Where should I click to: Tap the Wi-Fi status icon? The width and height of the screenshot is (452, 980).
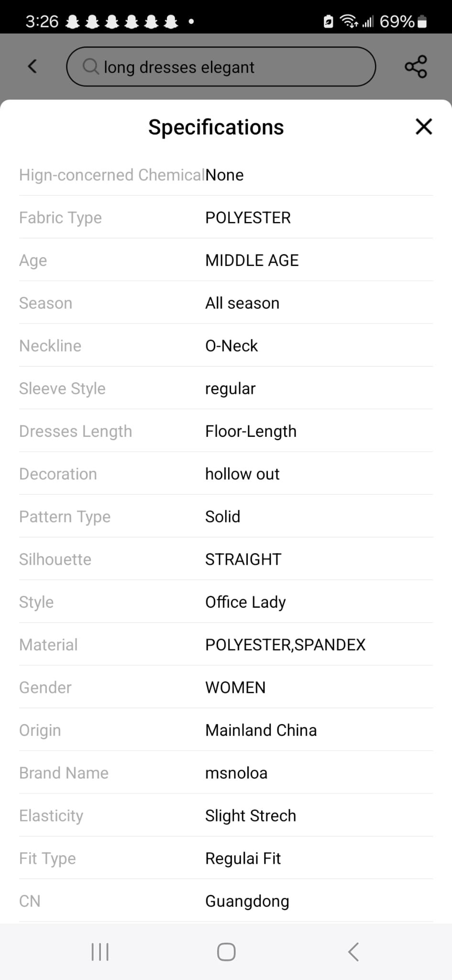coord(349,21)
